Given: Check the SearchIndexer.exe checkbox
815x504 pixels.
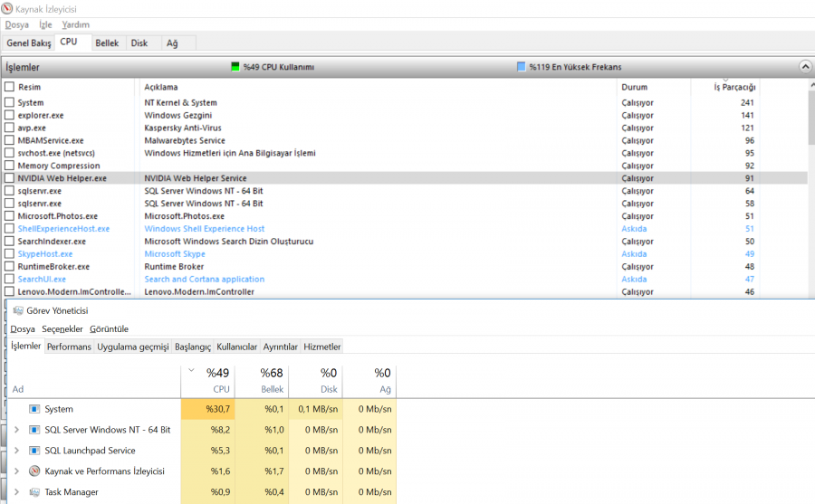Looking at the screenshot, I should point(9,241).
